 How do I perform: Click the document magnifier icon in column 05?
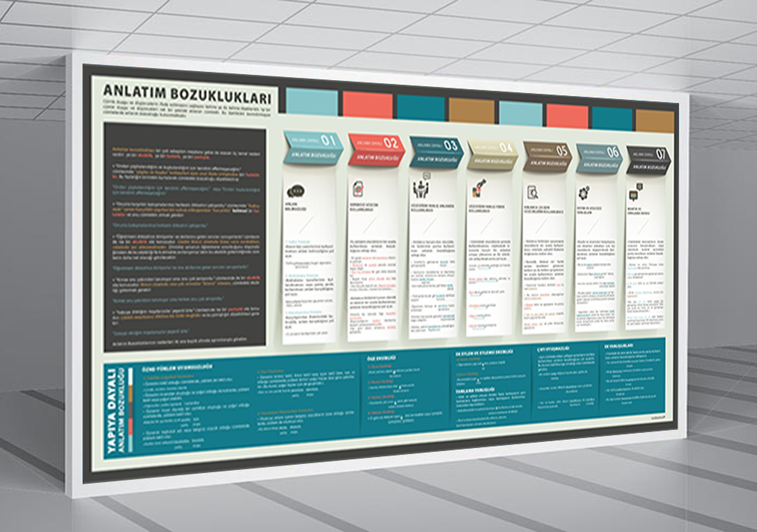pos(532,192)
